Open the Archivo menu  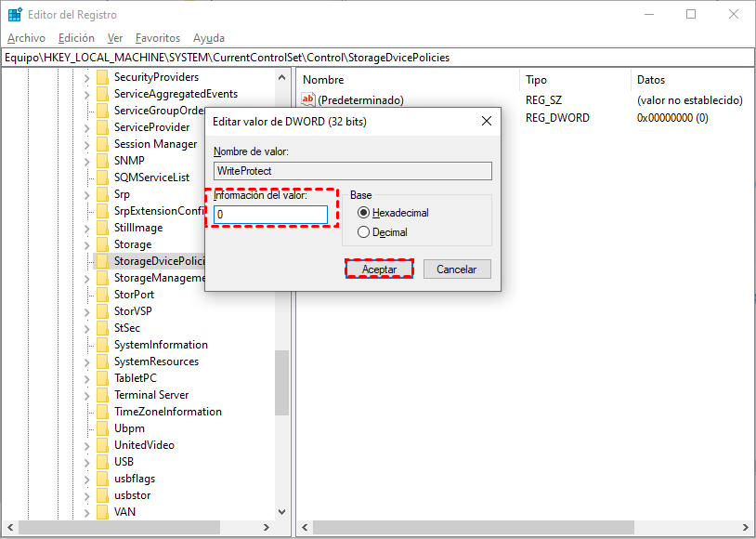(x=27, y=38)
